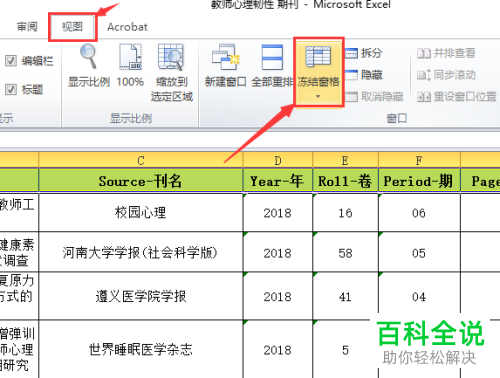Viewport: 500px width, 378px height.
Task: Select column C header
Action: point(141,160)
